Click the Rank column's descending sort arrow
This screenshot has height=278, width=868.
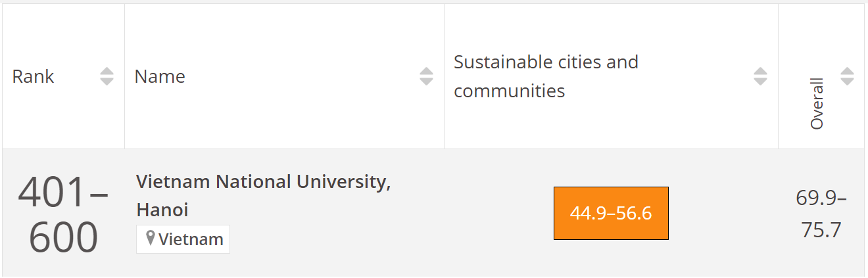pyautogui.click(x=107, y=81)
